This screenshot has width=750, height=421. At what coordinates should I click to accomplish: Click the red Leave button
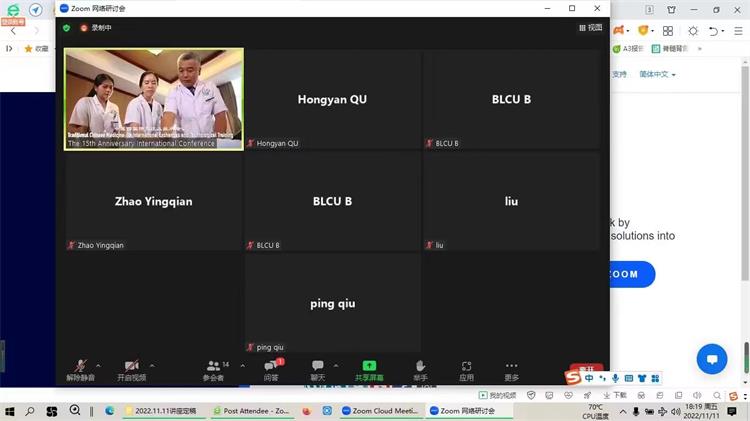pyautogui.click(x=586, y=369)
